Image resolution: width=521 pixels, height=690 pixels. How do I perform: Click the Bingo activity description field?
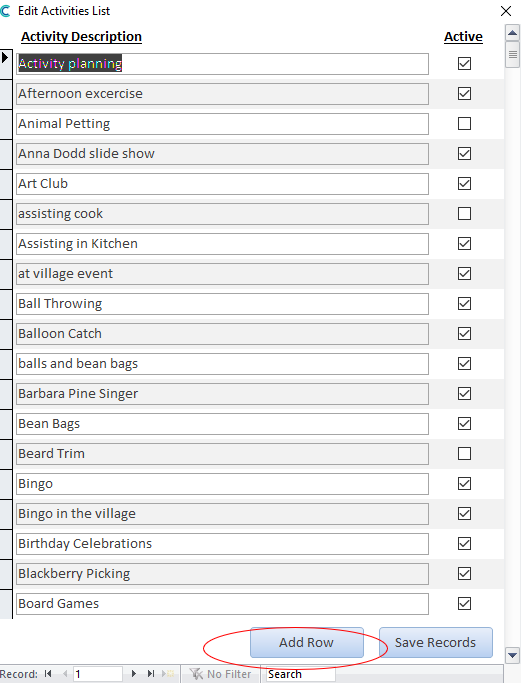coord(222,484)
